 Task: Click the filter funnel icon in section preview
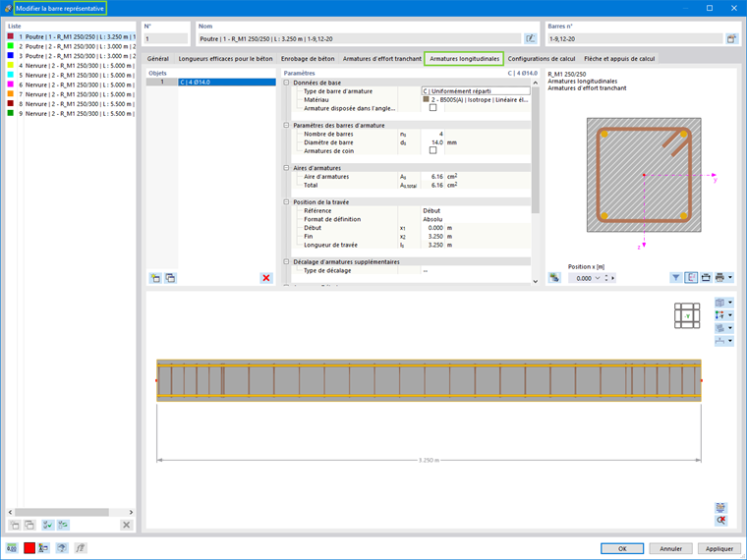click(x=675, y=278)
